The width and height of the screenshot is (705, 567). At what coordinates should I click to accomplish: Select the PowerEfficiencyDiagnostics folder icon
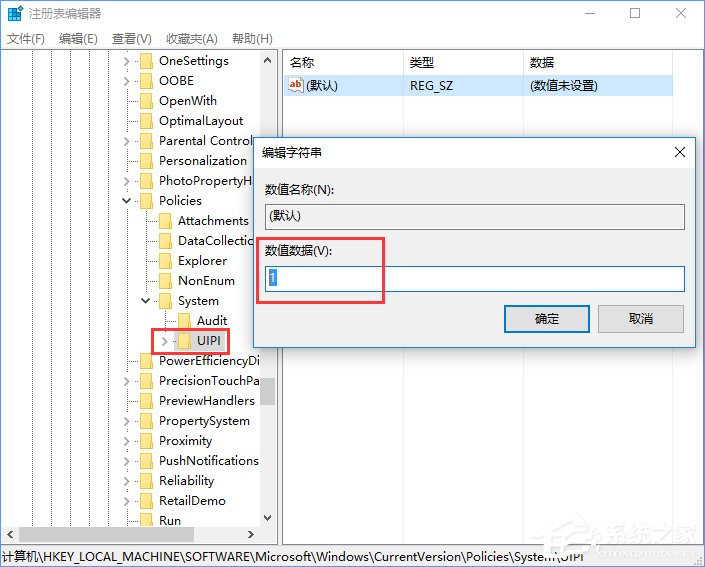coord(146,361)
